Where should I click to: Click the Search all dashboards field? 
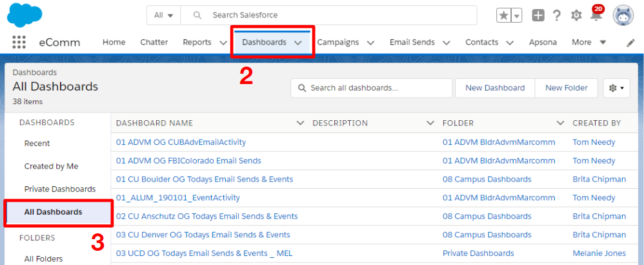tap(371, 88)
